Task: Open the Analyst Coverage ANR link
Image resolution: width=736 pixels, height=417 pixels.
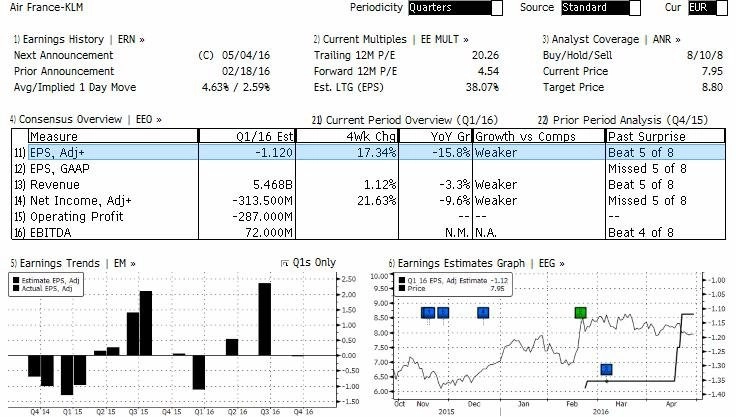Action: click(x=611, y=39)
